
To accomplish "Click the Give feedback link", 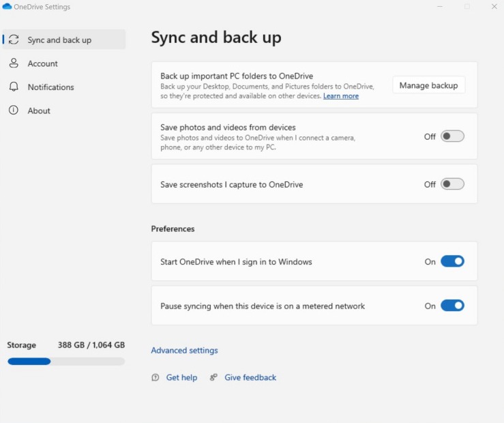I will tap(250, 377).
